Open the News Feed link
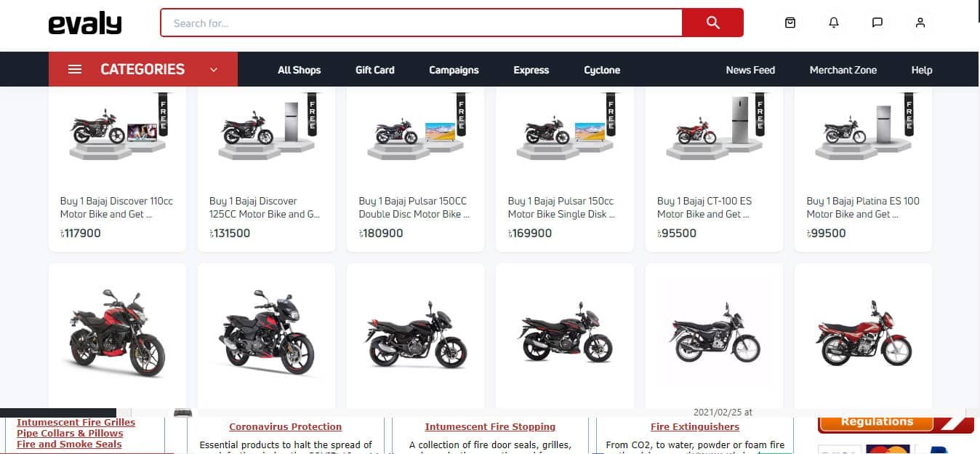 pyautogui.click(x=750, y=70)
